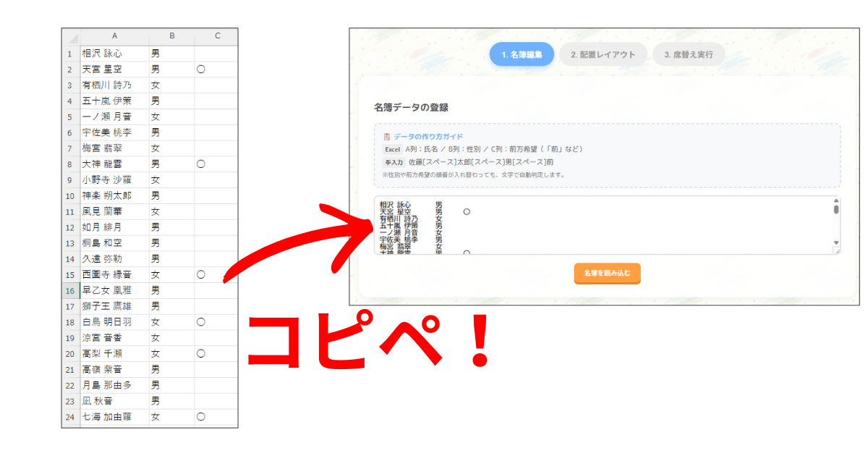The height and width of the screenshot is (456, 868).
Task: Click the circle mark in row 8, column C
Action: (201, 164)
